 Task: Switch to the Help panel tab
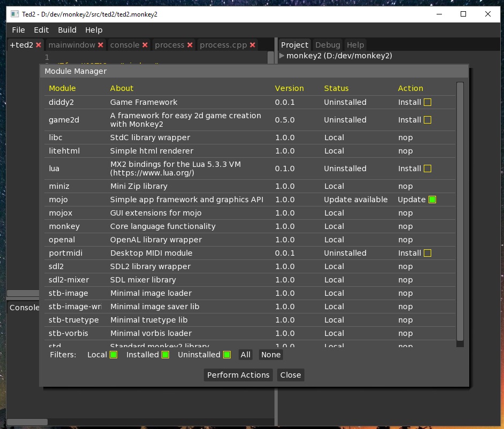click(355, 45)
